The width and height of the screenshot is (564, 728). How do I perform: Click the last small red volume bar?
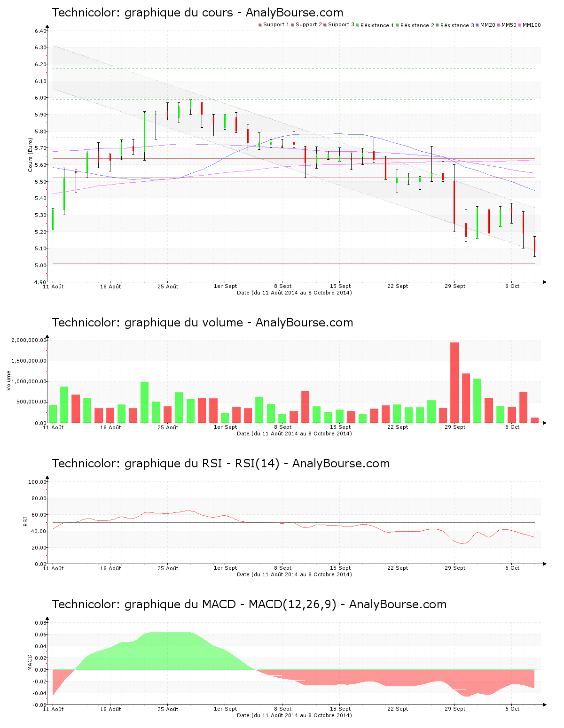tap(534, 420)
